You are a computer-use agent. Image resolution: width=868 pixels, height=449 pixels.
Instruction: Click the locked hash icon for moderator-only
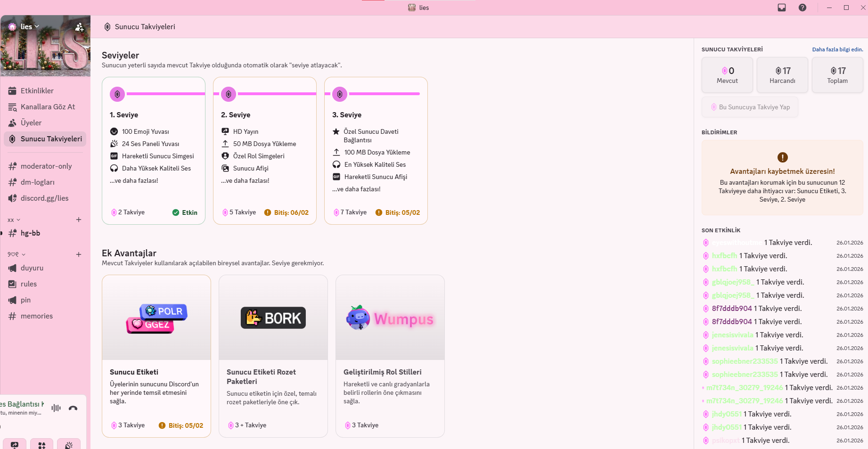pos(12,166)
